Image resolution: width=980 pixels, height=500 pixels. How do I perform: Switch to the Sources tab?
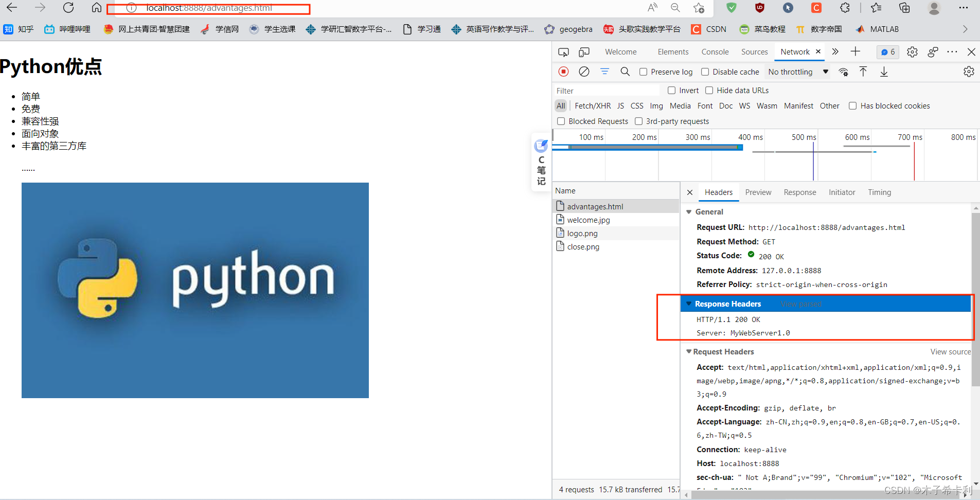[754, 52]
